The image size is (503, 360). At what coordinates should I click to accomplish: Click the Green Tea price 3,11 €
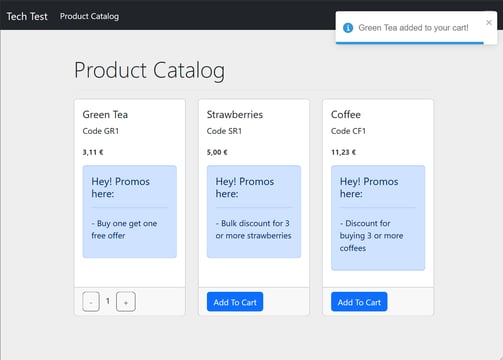[x=93, y=152]
